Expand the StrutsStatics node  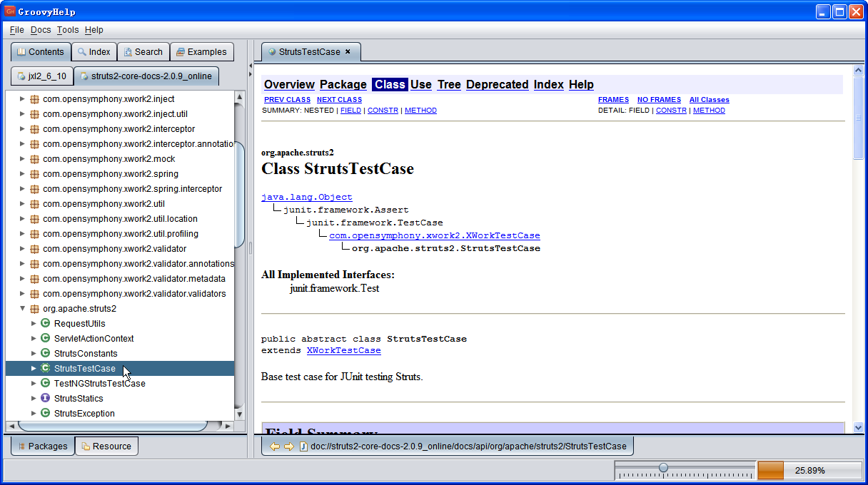(x=34, y=399)
